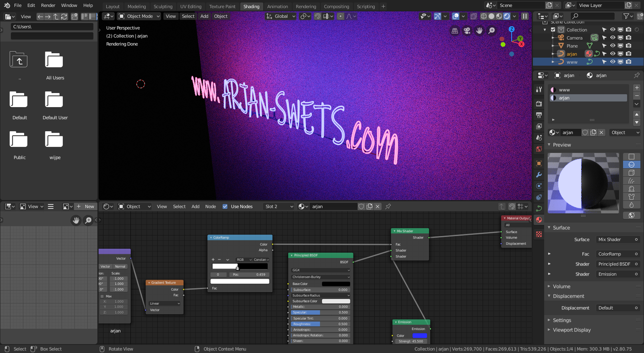Click the New image button
The height and width of the screenshot is (353, 644).
tap(85, 206)
